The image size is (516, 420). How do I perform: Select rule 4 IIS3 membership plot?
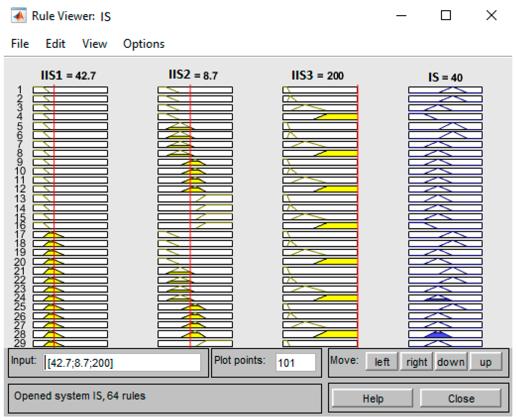[320, 117]
